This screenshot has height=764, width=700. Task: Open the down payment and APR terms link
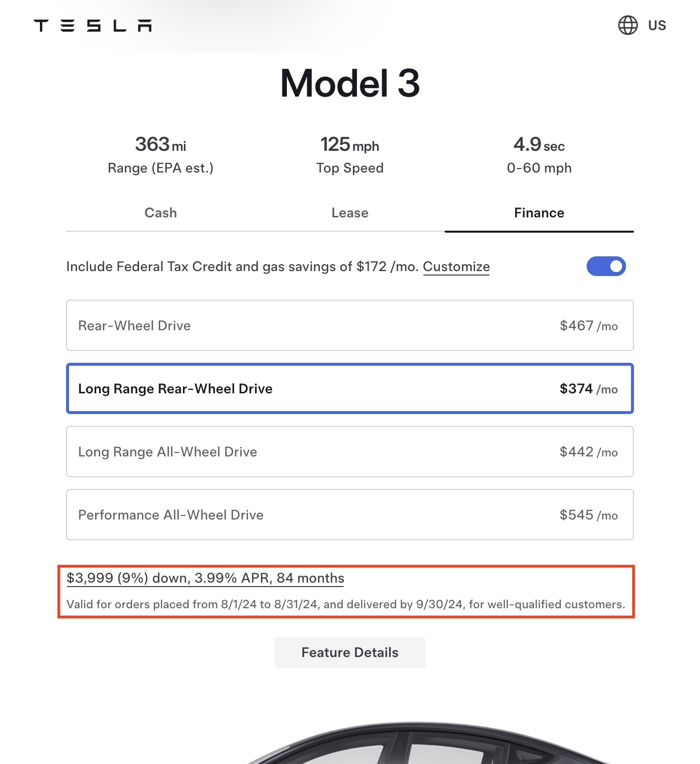tap(206, 578)
